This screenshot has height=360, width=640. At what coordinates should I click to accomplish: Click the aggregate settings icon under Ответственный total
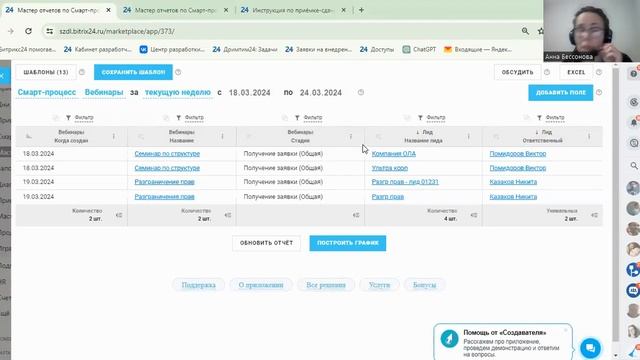594,215
